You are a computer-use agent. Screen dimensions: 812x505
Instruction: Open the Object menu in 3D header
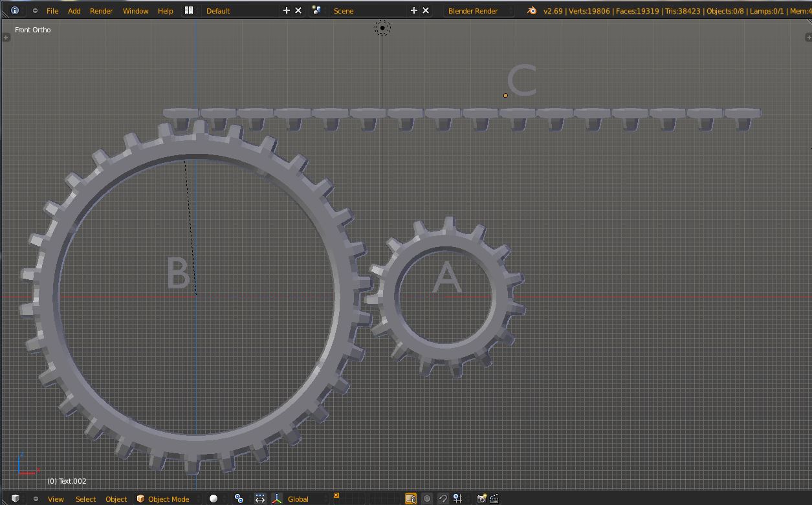point(116,499)
